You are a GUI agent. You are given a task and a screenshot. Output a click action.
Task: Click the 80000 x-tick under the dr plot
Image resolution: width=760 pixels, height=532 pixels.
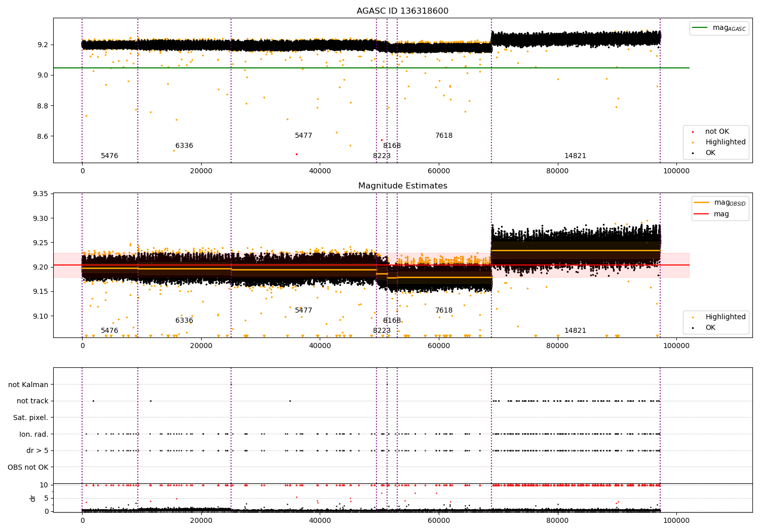[557, 521]
